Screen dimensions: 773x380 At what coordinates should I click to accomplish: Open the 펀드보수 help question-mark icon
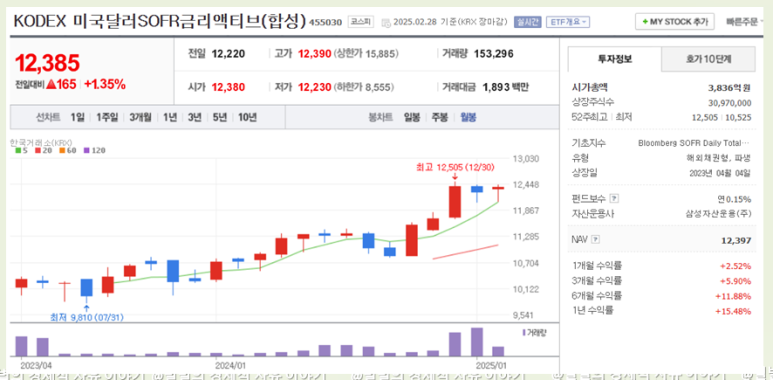613,199
